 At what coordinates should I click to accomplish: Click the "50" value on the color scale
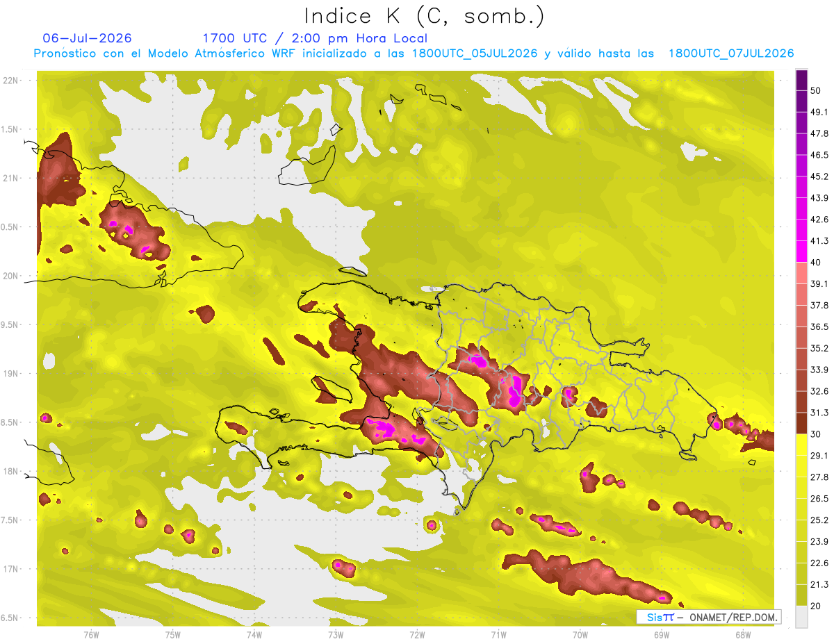816,91
